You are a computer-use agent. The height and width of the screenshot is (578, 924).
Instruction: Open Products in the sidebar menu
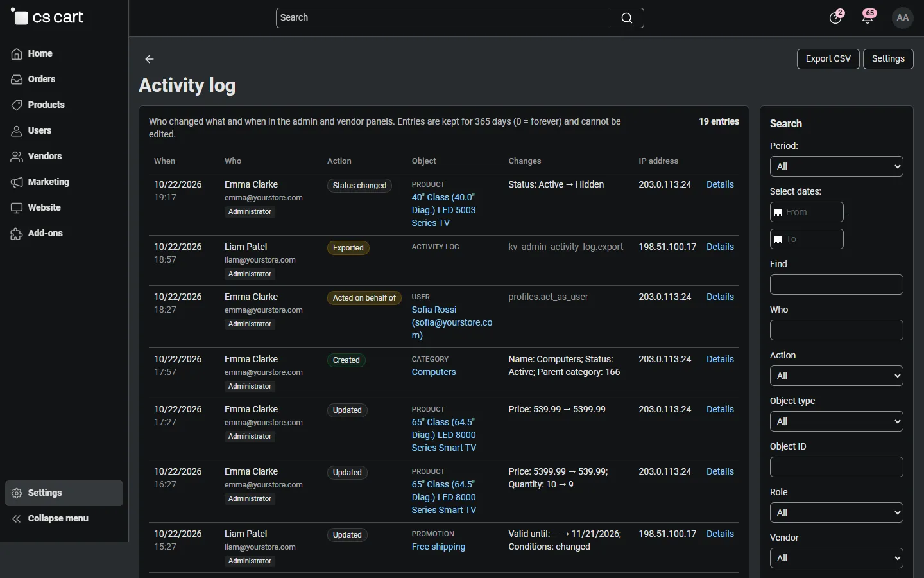click(64, 105)
